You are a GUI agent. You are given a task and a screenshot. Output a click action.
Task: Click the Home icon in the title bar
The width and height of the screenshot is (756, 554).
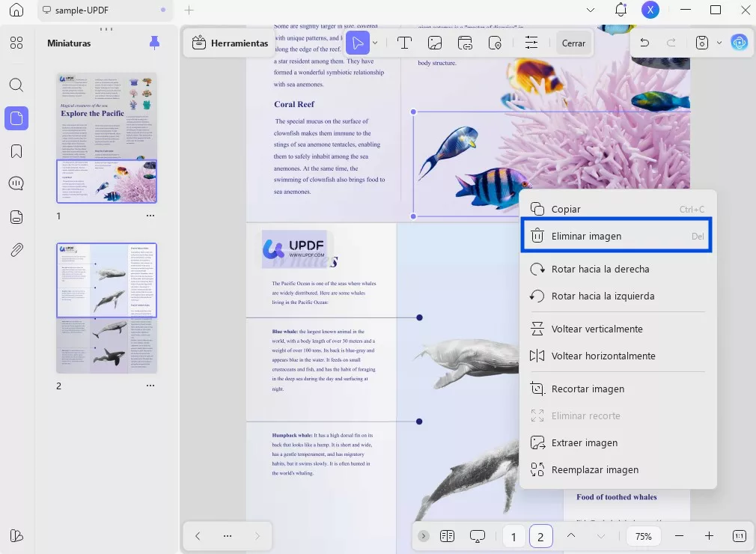click(16, 10)
